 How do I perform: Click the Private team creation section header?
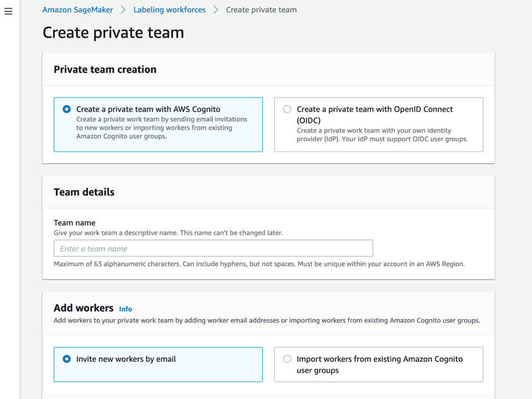[x=105, y=70]
